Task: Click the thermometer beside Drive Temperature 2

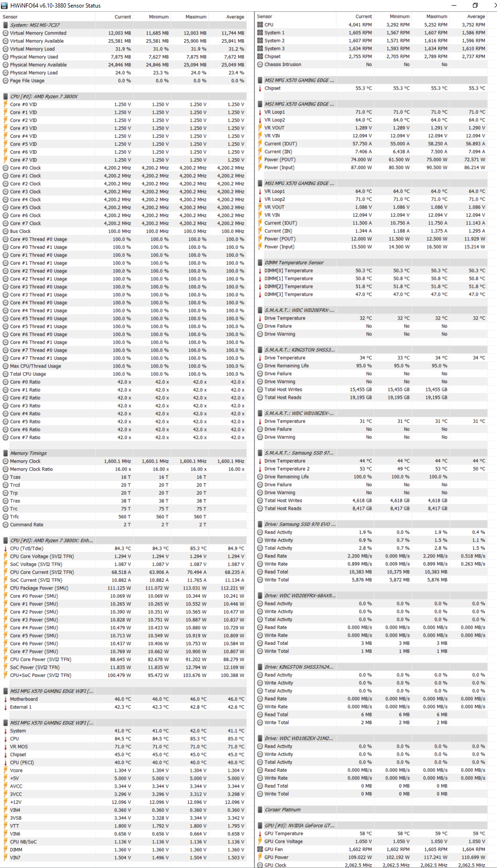Action: [260, 469]
